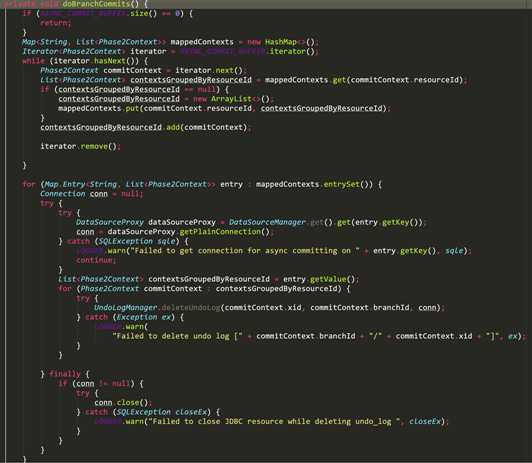The image size is (532, 463).
Task: Click the ArrayList constructor call
Action: (231, 99)
